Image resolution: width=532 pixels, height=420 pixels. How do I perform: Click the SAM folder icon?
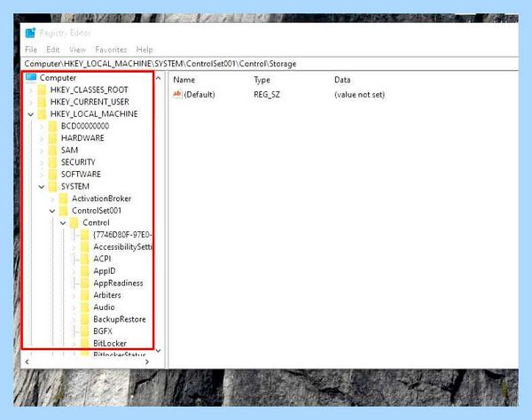tap(52, 150)
